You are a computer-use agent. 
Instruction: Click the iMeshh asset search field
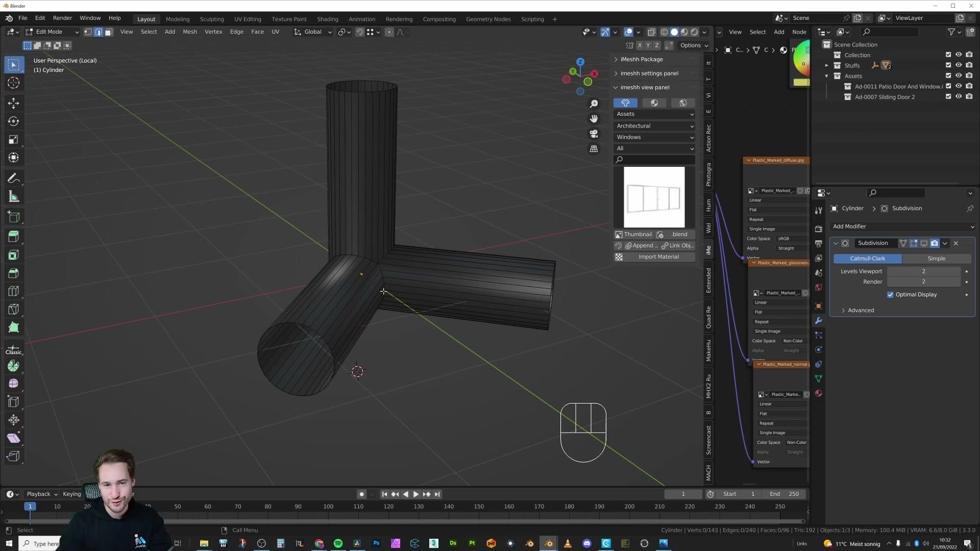pos(654,160)
